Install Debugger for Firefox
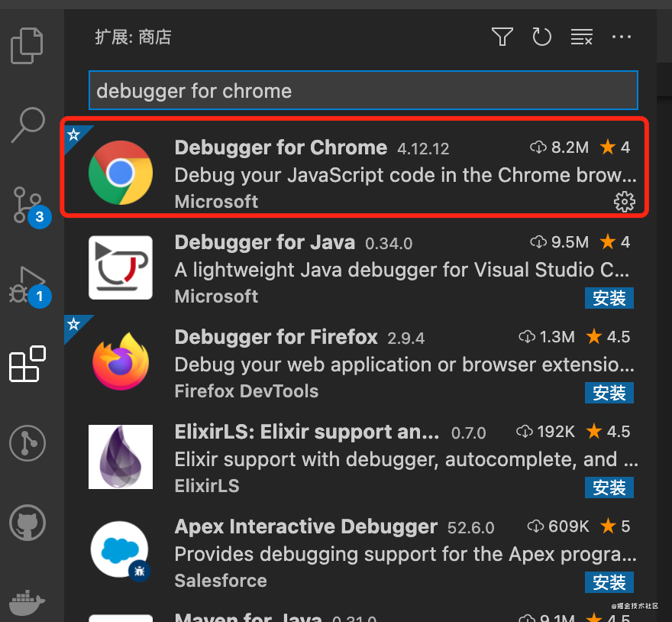Viewport: 672px width, 622px height. pos(609,393)
